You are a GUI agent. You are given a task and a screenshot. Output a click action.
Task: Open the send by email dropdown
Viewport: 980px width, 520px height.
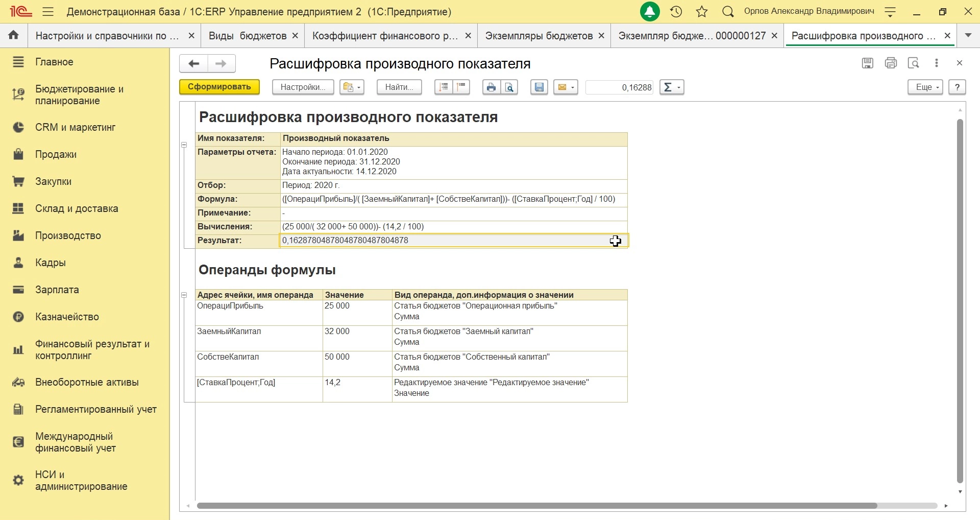click(566, 87)
